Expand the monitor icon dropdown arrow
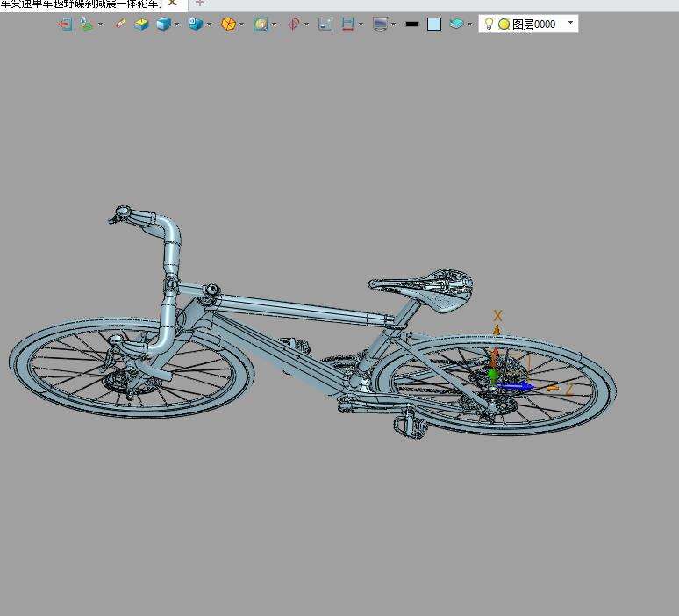 click(x=393, y=25)
